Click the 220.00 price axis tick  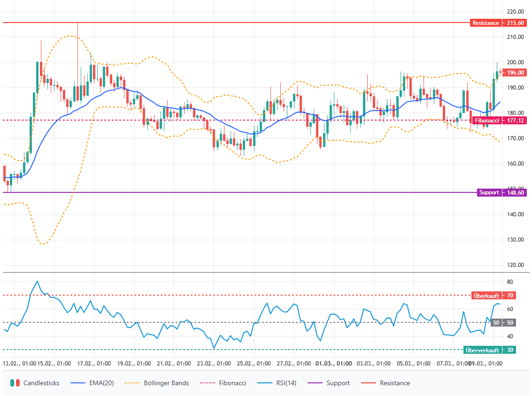(516, 11)
